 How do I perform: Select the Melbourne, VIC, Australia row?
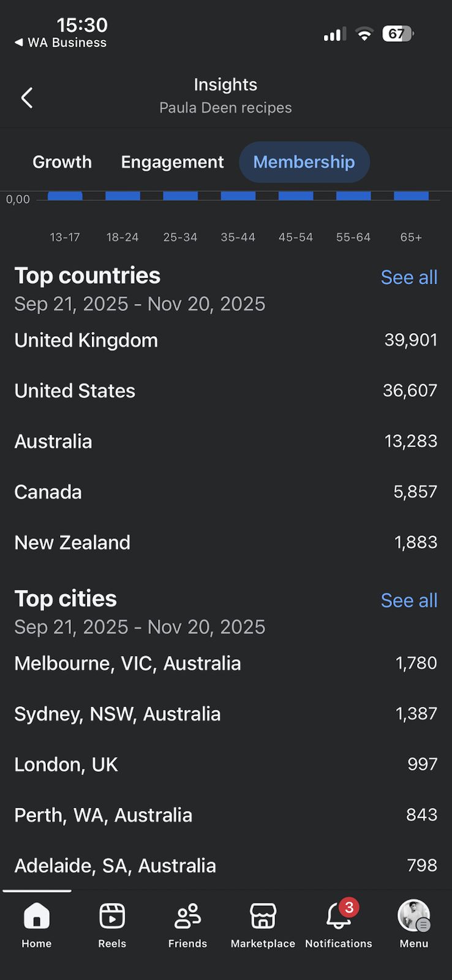pos(225,663)
